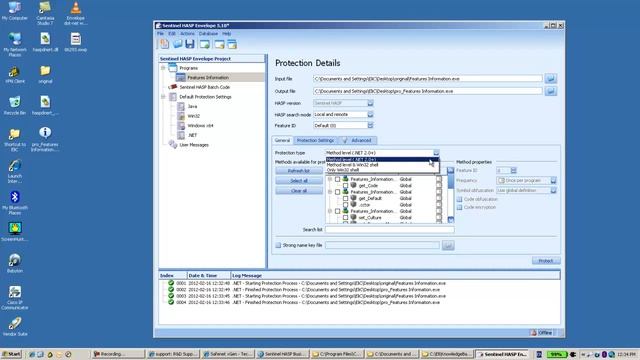Switch to Advanced tab

click(357, 140)
